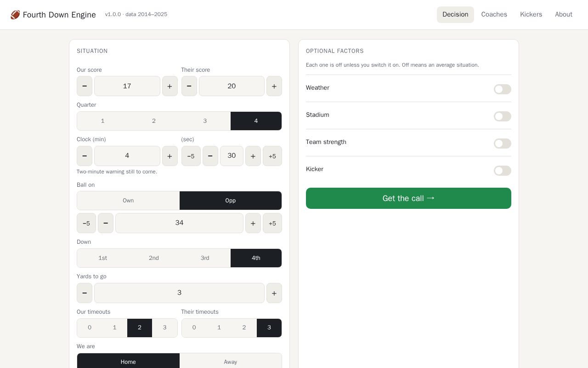Click the Yards to go value field
Image resolution: width=588 pixels, height=368 pixels.
point(179,293)
